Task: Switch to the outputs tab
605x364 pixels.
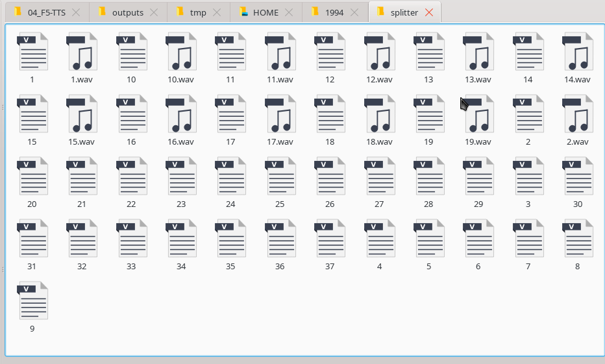Action: tap(127, 12)
